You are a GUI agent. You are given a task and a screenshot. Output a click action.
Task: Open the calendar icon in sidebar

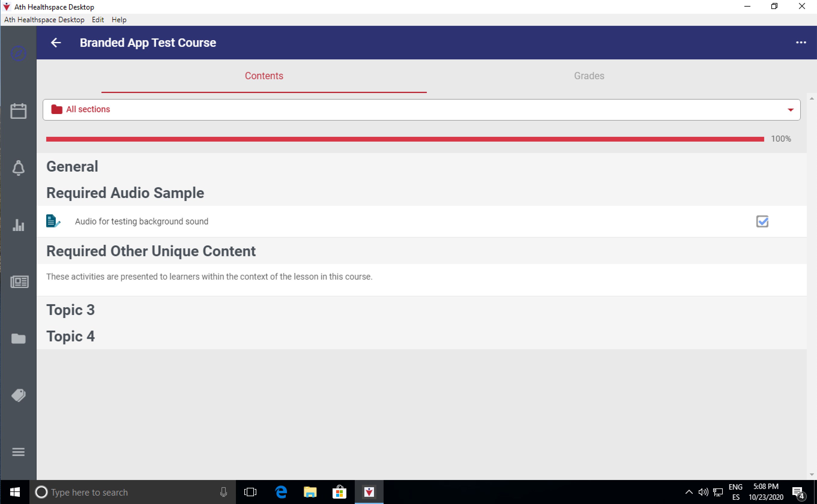coord(18,111)
